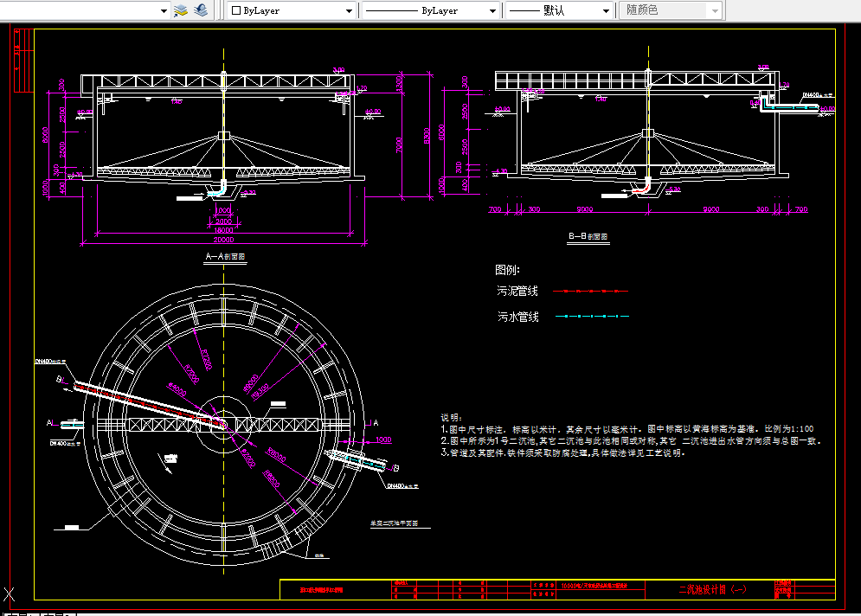Select the 污水管线 legend label
This screenshot has height=616, width=861.
[517, 317]
